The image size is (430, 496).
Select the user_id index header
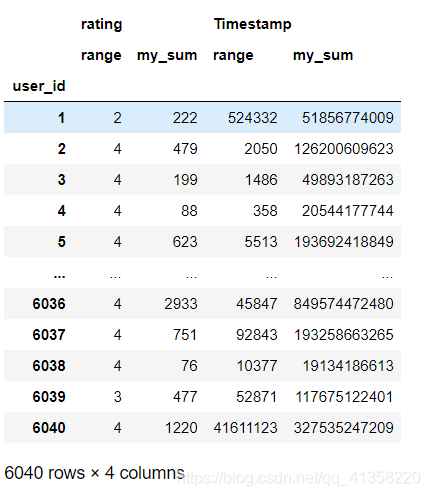coord(39,86)
